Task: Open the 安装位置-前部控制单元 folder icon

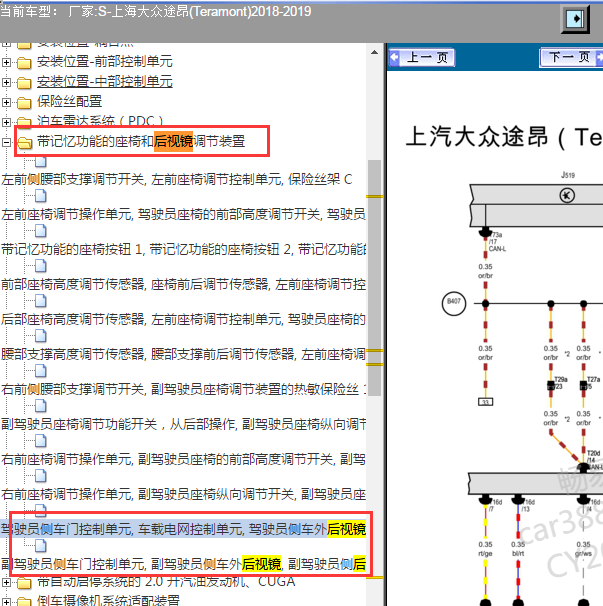Action: coord(24,62)
